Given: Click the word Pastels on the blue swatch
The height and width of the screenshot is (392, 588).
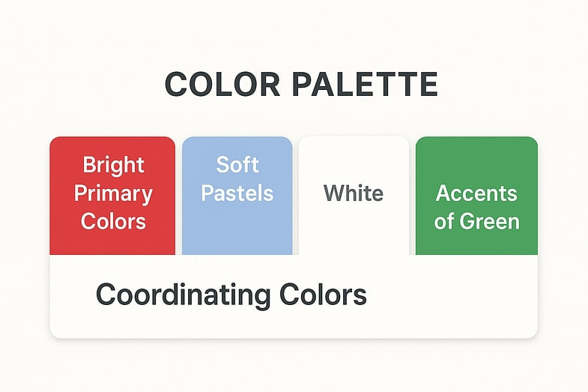Looking at the screenshot, I should tap(237, 193).
